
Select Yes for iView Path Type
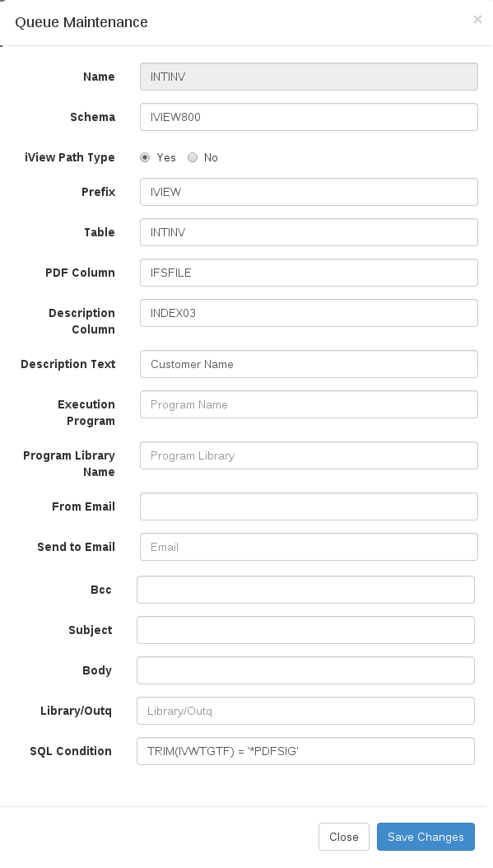click(145, 157)
